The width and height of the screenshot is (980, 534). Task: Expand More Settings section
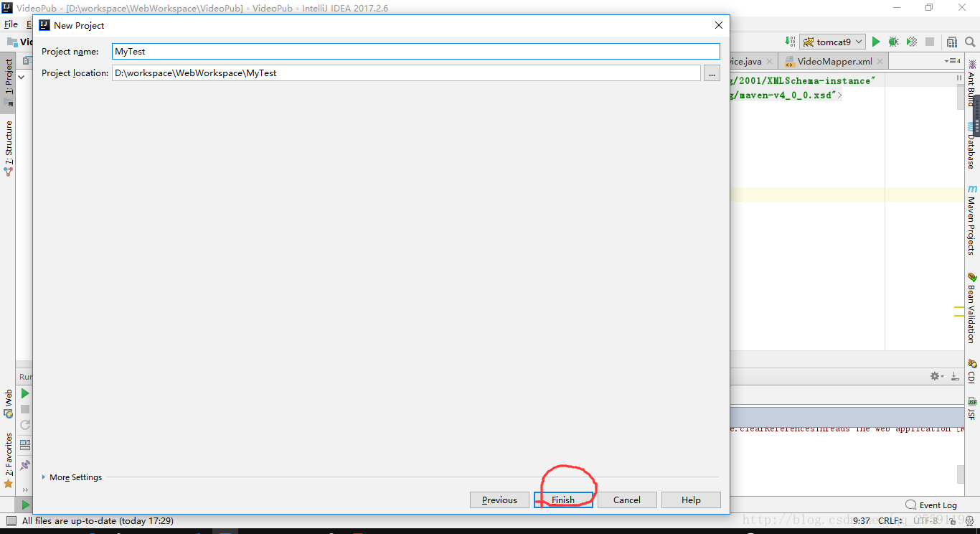72,477
